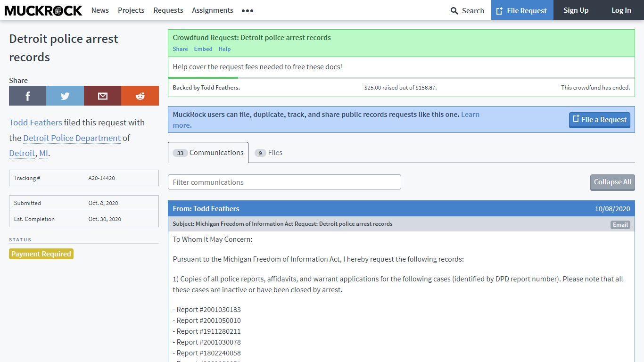This screenshot has width=644, height=362.
Task: Click the Crowdfund Request heading
Action: pos(252,38)
